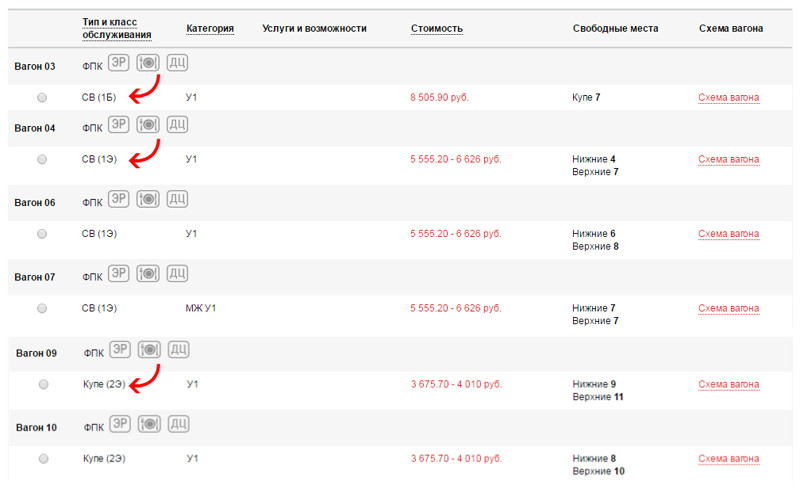Open Схема вагона link for Вагон 03
The width and height of the screenshot is (800, 489).
tap(729, 97)
